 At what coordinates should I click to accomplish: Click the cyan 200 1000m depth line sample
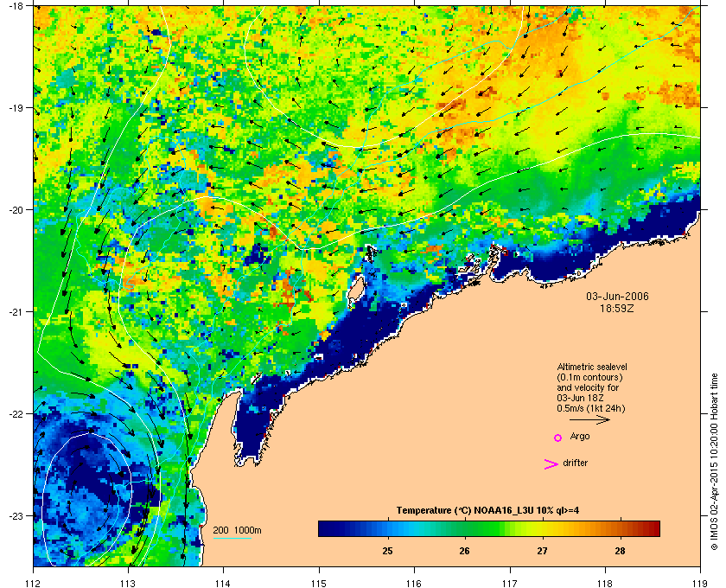point(232,539)
